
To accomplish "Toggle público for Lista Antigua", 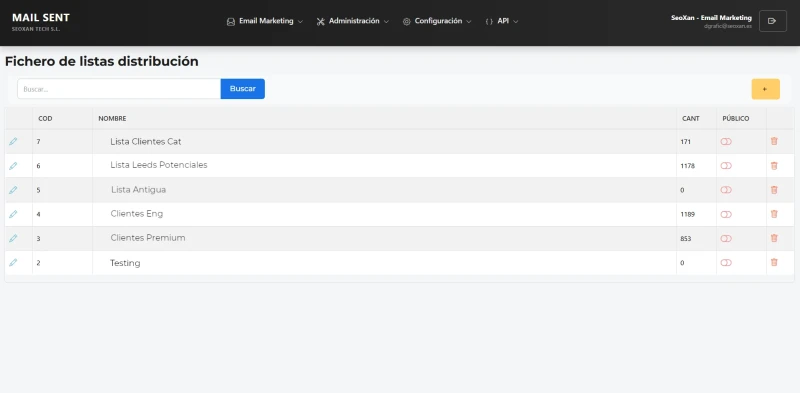I will [x=726, y=190].
